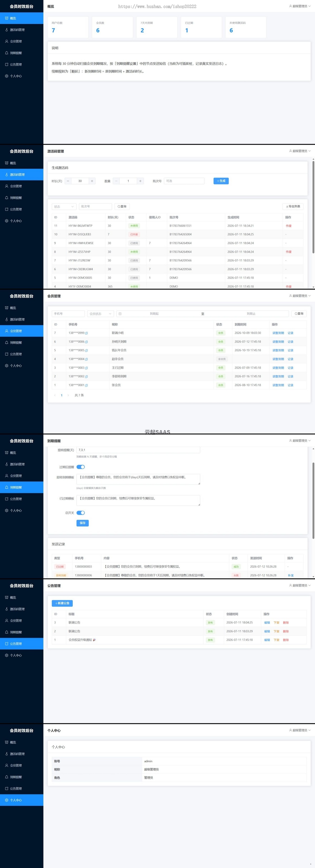Click the 生成 button to create activation codes
The image size is (315, 868).
click(x=221, y=181)
